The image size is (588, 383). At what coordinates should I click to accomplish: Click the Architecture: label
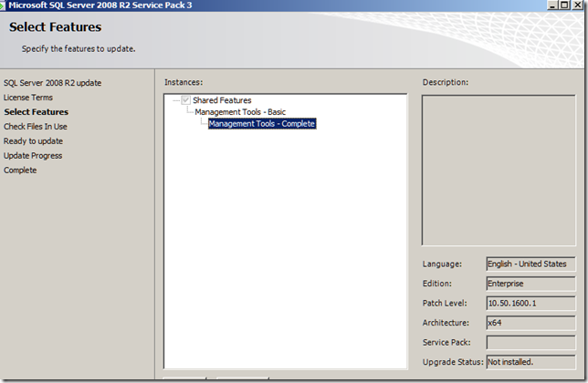pos(446,323)
